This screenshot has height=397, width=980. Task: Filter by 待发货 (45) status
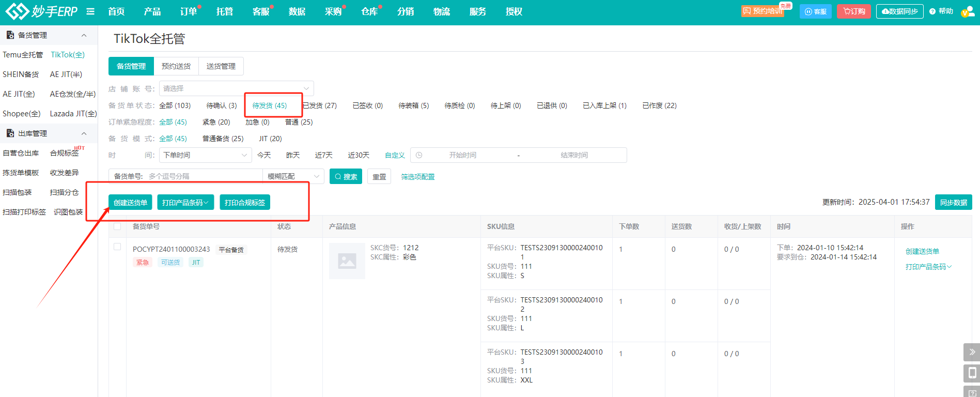coord(270,105)
